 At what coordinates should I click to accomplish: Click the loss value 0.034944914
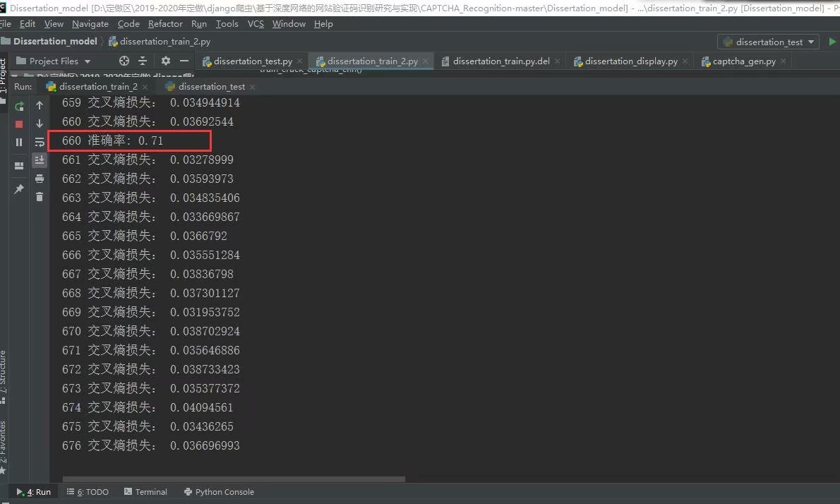[x=205, y=102]
